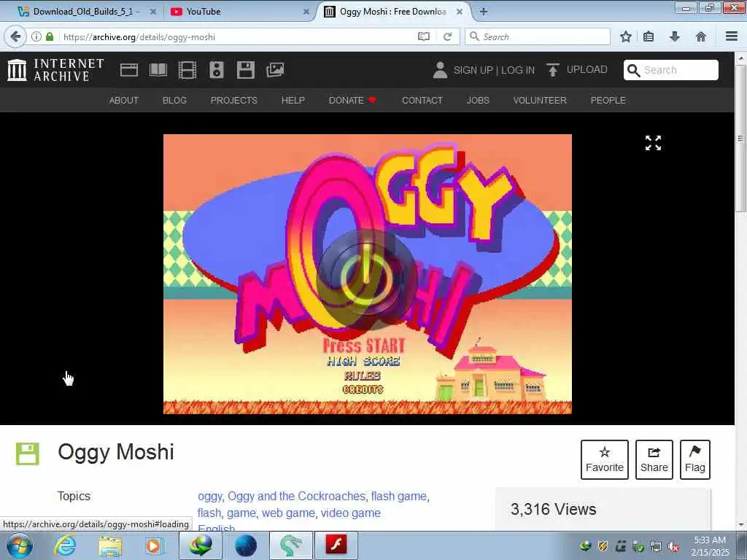The image size is (747, 560).
Task: Launch Internet Explorer from the taskbar
Action: [65, 545]
